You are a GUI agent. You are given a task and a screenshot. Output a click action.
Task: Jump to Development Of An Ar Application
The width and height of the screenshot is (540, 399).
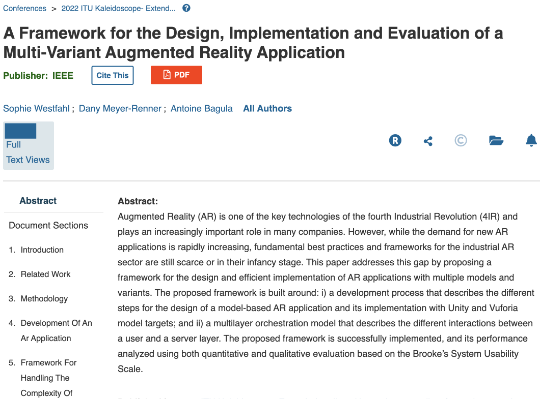click(x=56, y=330)
